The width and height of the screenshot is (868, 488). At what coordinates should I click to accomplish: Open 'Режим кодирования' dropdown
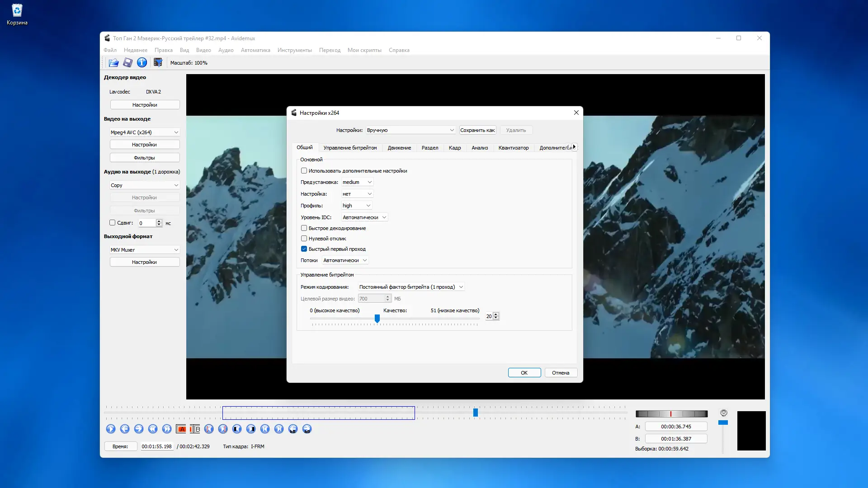(411, 287)
